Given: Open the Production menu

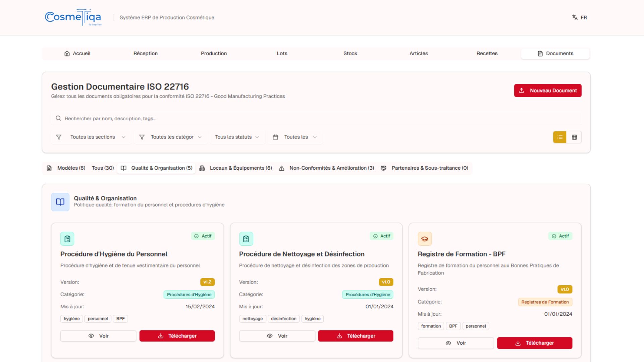Looking at the screenshot, I should [214, 54].
